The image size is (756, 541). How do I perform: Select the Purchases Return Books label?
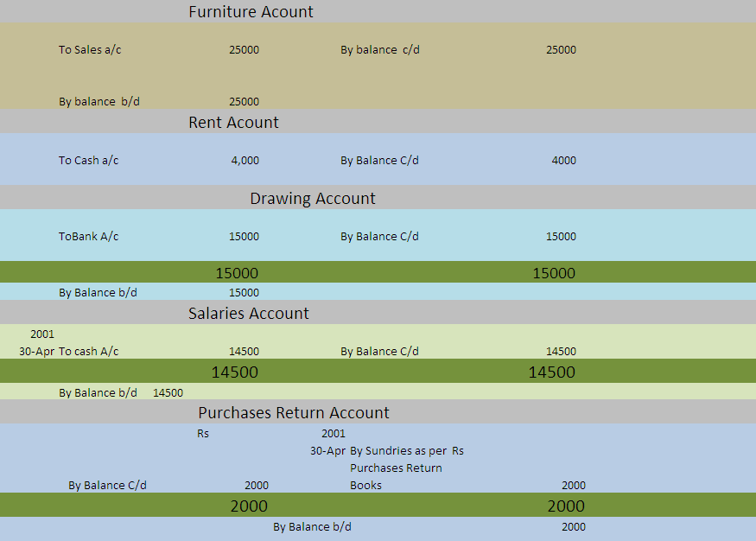coord(396,468)
